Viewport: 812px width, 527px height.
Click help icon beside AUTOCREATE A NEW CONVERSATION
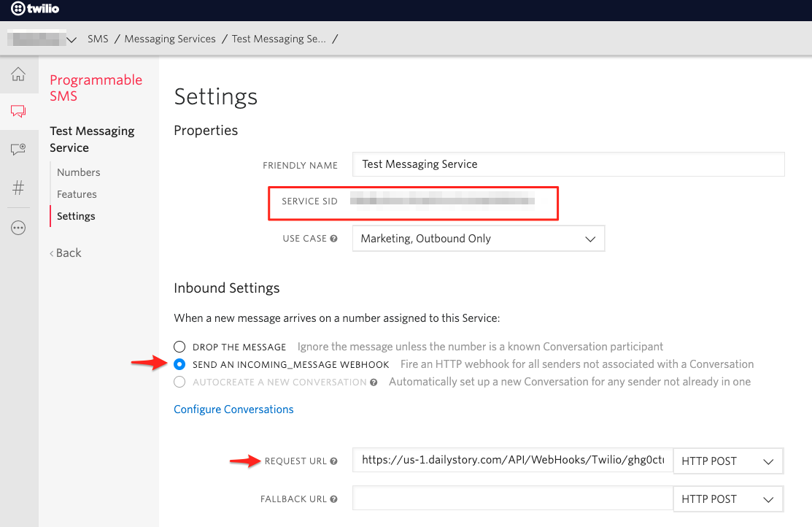click(374, 382)
